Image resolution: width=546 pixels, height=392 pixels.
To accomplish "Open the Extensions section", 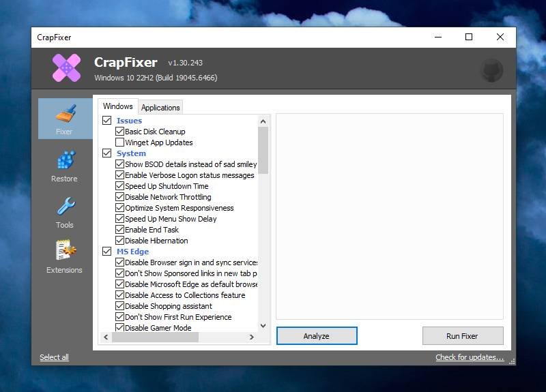I will click(x=64, y=257).
